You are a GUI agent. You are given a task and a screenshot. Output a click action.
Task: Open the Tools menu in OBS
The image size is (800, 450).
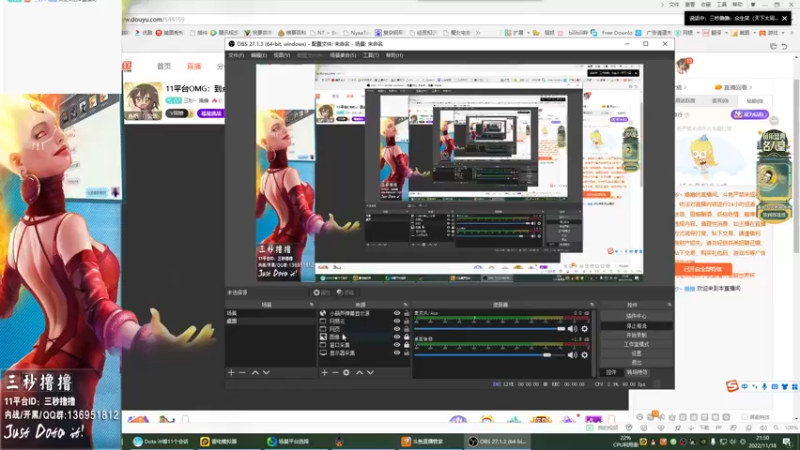click(371, 55)
